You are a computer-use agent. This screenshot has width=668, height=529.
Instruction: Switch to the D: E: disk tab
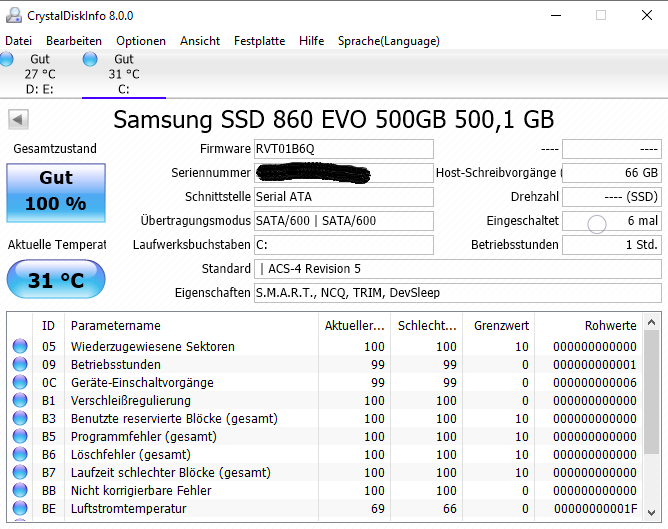(x=40, y=74)
